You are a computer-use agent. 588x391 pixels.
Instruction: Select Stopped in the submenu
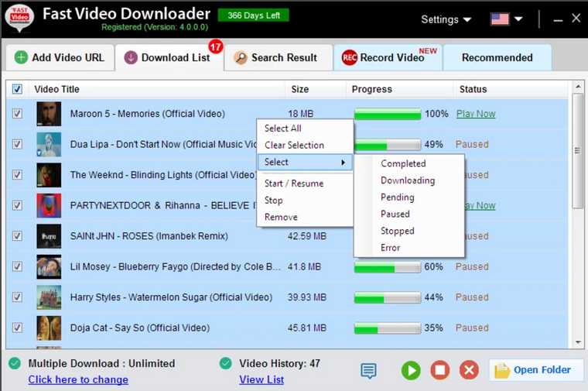click(x=409, y=231)
